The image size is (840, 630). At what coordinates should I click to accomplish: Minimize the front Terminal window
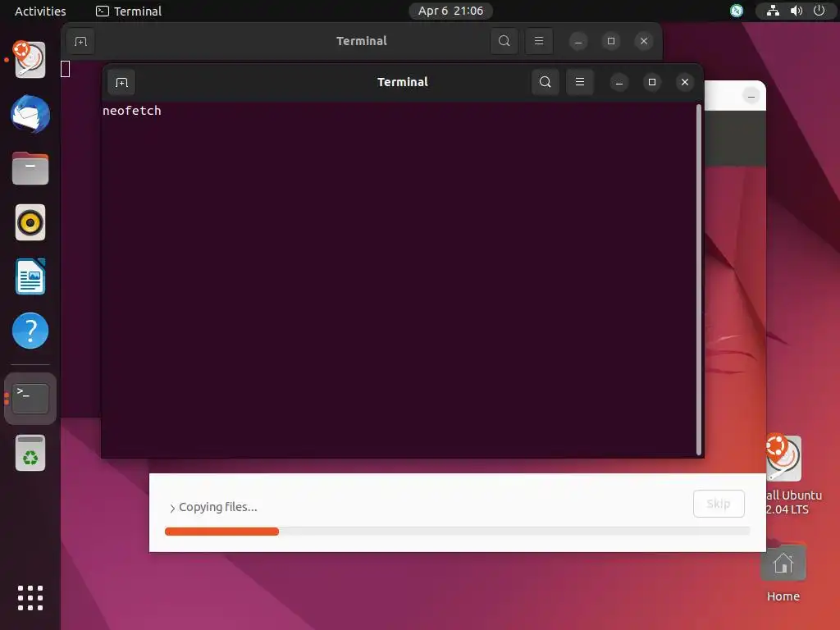click(x=619, y=82)
